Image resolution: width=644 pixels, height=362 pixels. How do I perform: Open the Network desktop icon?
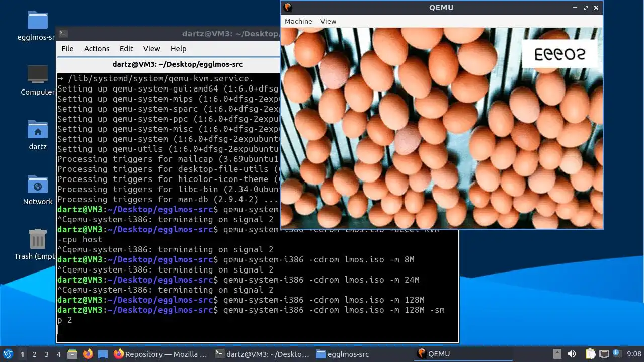pyautogui.click(x=38, y=184)
